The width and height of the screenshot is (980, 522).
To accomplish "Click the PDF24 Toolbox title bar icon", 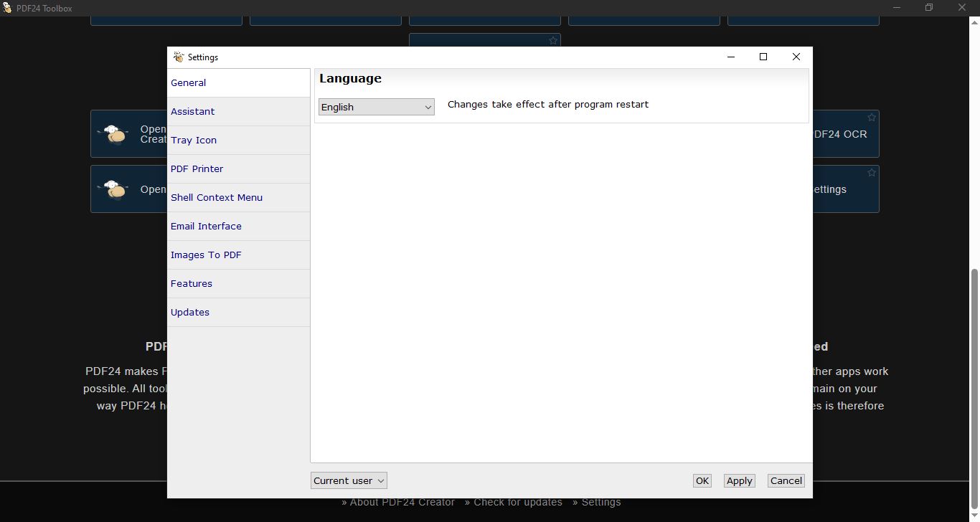I will [x=7, y=8].
